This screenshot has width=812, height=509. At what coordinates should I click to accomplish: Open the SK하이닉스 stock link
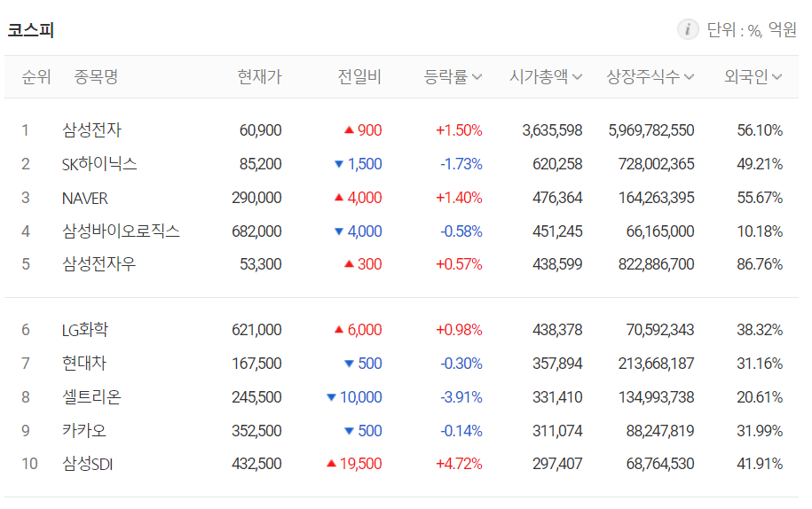(x=99, y=164)
